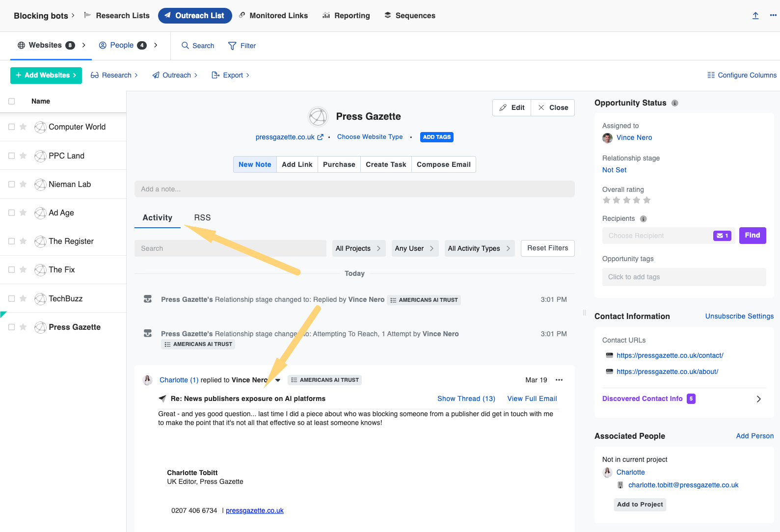Open the All Projects filter dropdown
The image size is (780, 532).
coord(359,248)
